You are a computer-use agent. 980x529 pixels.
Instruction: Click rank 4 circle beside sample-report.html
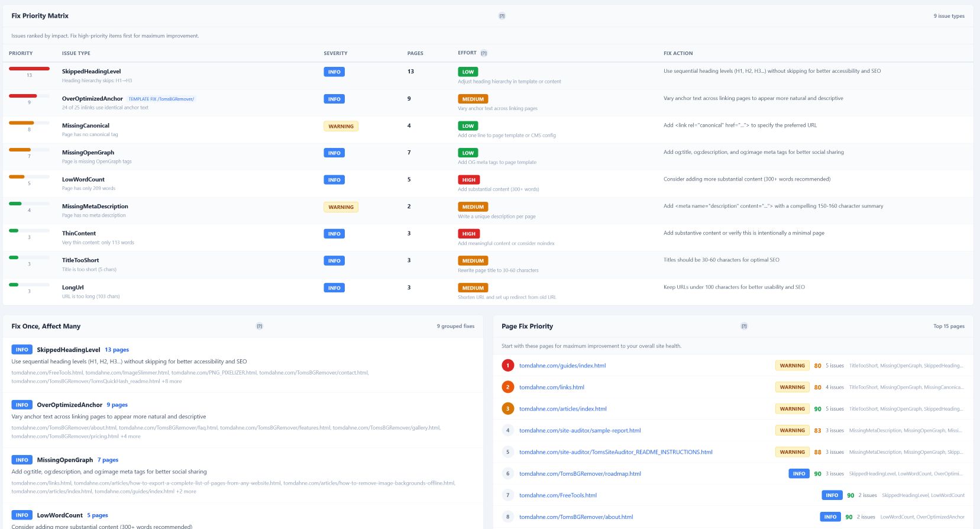pos(507,430)
